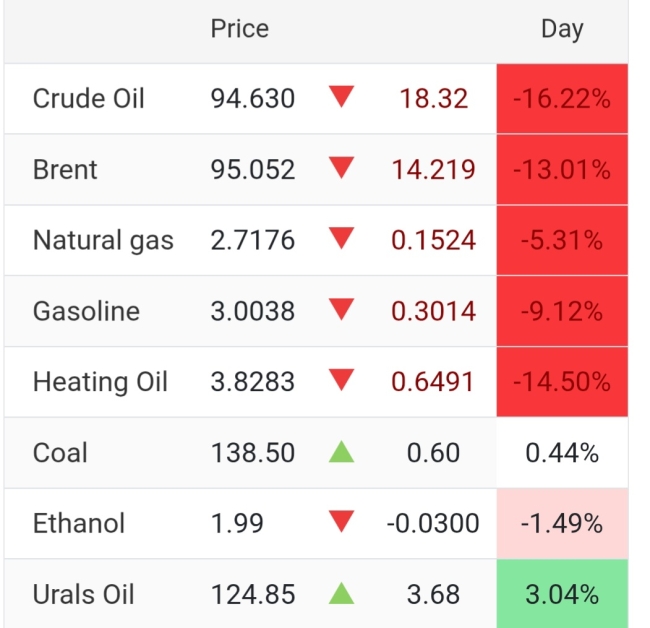Open the Crude Oil commodity link

point(89,99)
